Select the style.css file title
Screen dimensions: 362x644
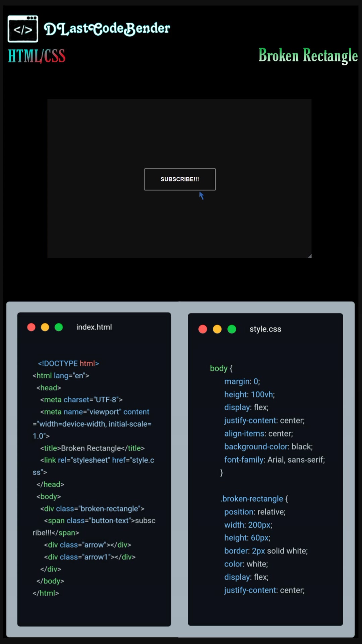265,329
